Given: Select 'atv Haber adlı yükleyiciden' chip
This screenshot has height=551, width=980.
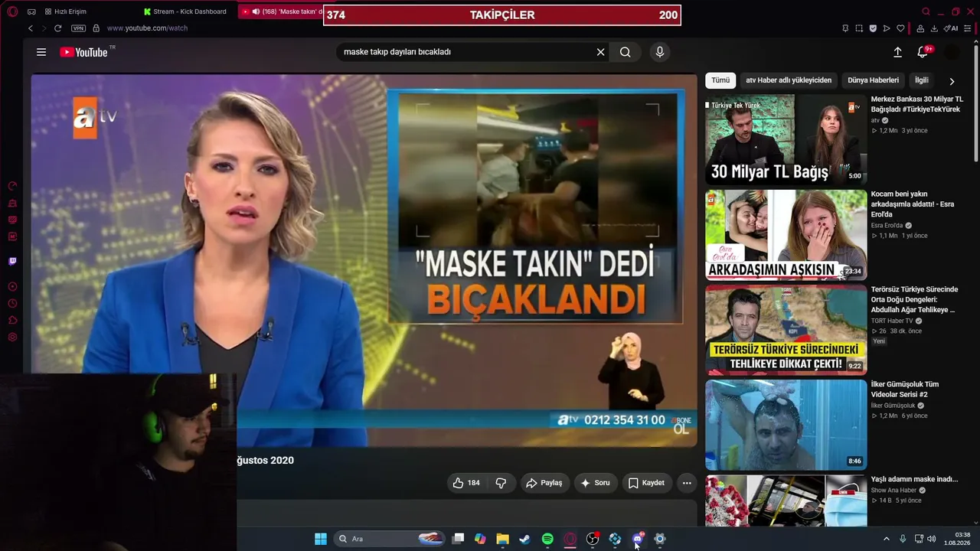Looking at the screenshot, I should [789, 80].
